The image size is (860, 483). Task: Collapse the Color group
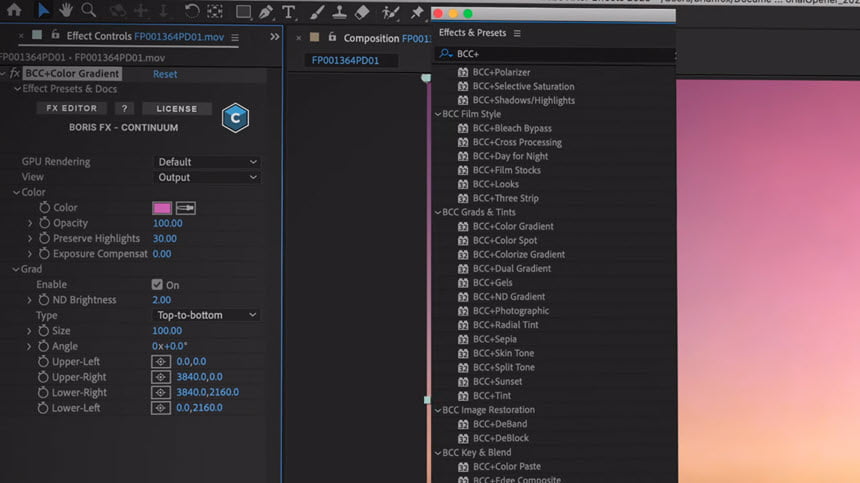tap(16, 192)
